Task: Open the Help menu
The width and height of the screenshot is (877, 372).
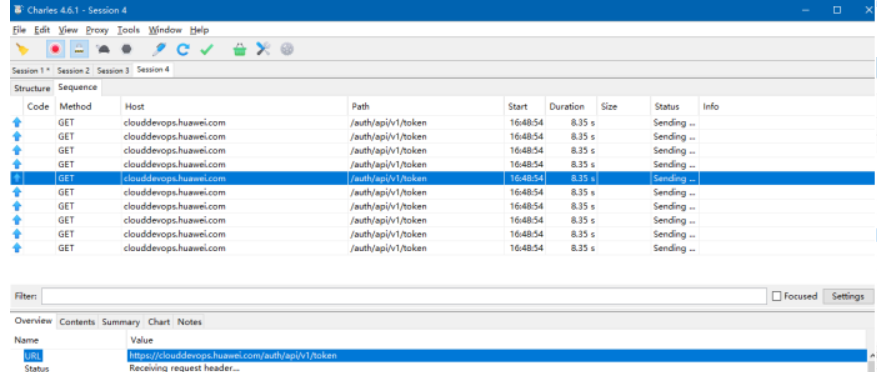Action: coord(199,30)
